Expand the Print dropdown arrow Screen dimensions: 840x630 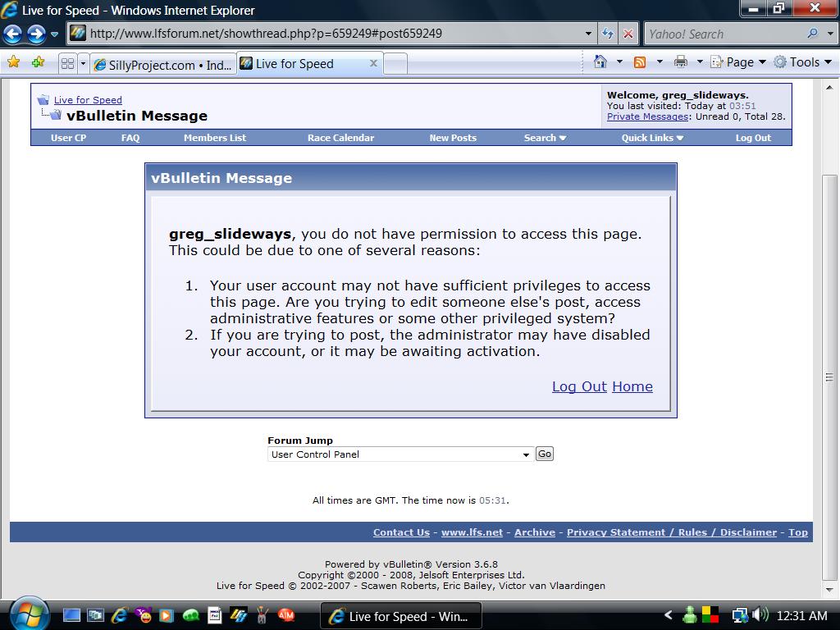click(x=699, y=62)
